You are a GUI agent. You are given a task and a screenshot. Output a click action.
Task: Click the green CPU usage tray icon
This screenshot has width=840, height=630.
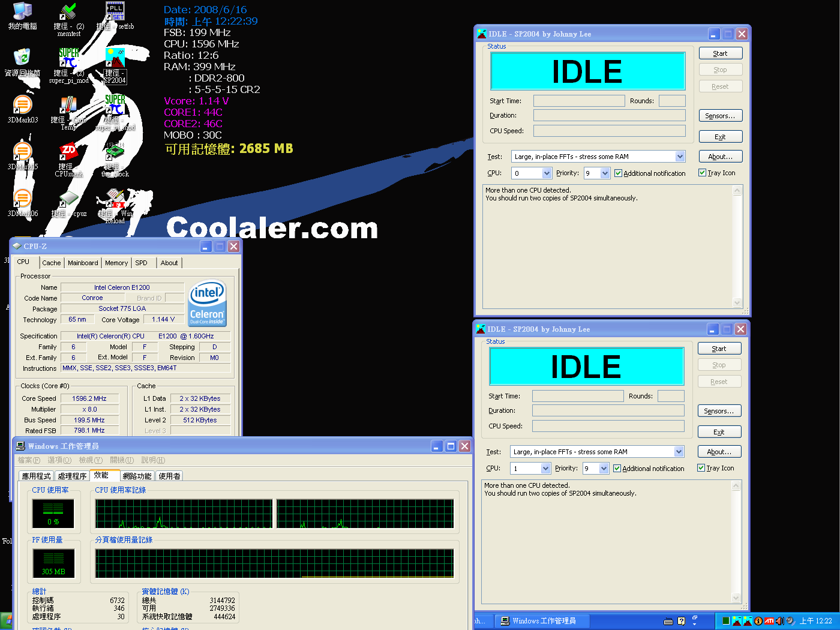(x=726, y=621)
